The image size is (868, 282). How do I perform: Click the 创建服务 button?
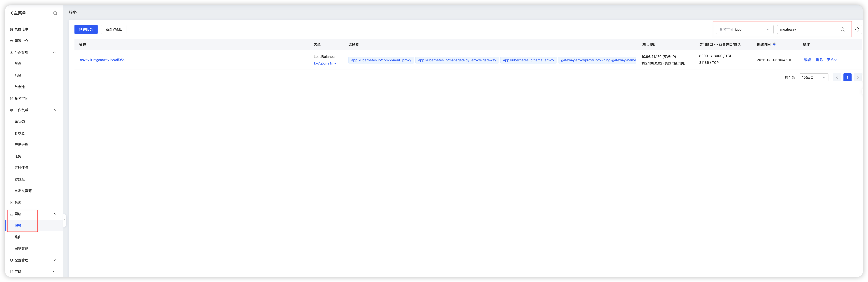coord(86,29)
